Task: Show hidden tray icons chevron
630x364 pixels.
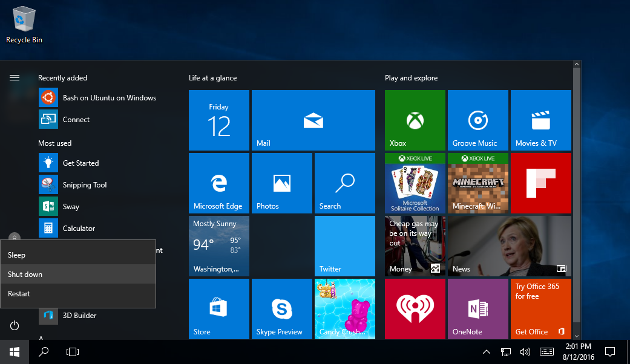Action: 486,352
